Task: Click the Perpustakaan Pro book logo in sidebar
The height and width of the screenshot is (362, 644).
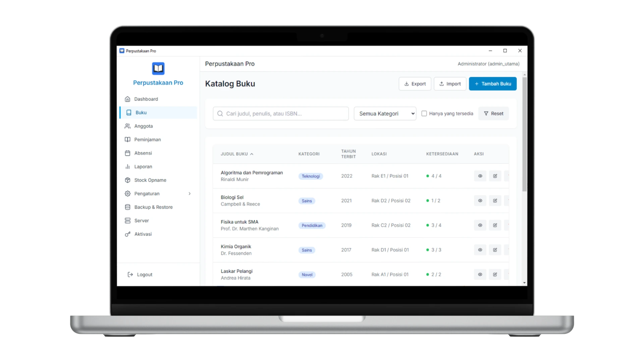Action: pos(158,68)
